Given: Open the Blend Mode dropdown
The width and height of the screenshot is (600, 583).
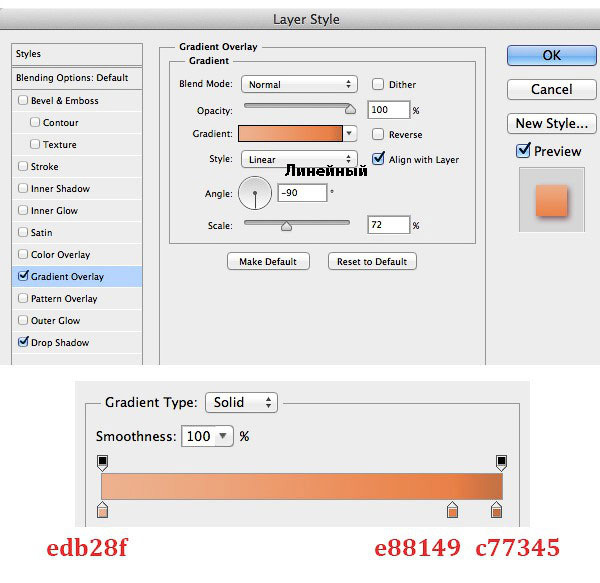Looking at the screenshot, I should coord(299,84).
